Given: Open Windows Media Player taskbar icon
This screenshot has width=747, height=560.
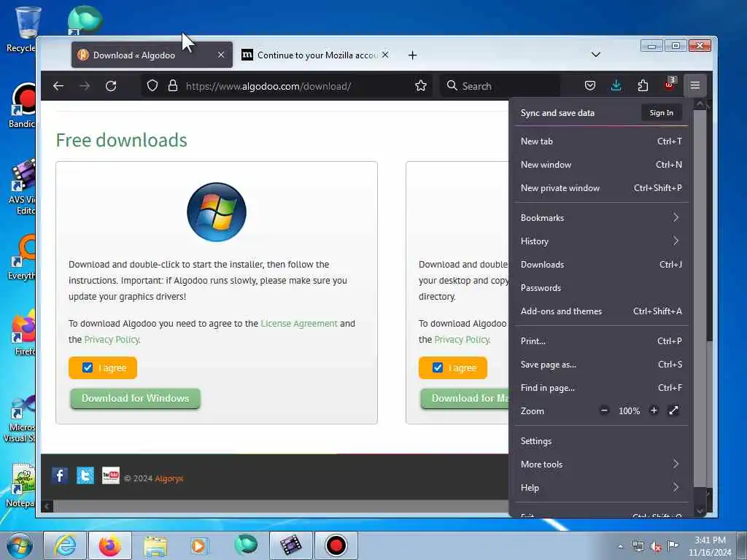Looking at the screenshot, I should click(199, 545).
